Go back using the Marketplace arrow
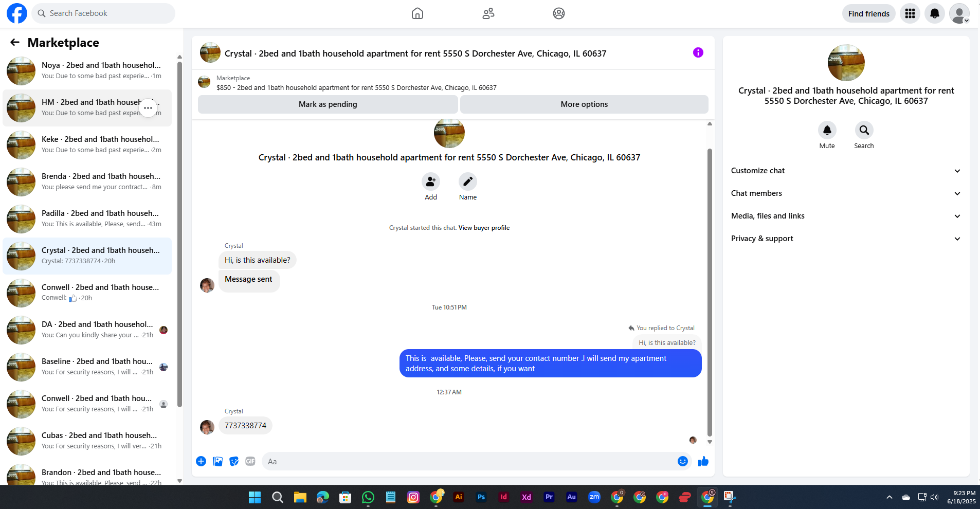980x509 pixels. [15, 42]
